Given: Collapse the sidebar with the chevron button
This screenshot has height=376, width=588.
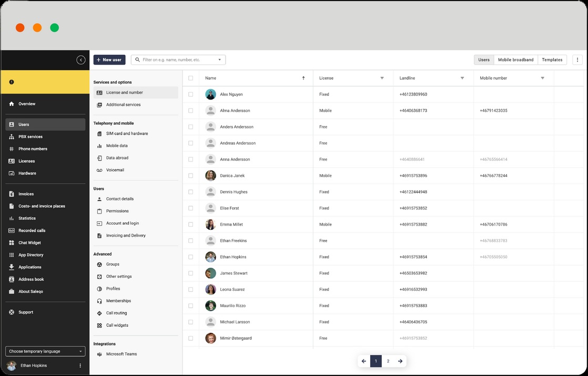Looking at the screenshot, I should 80,60.
